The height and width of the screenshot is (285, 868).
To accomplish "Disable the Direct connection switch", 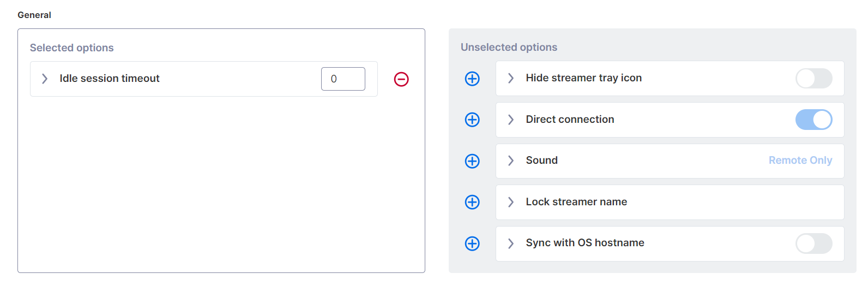I will (x=813, y=120).
